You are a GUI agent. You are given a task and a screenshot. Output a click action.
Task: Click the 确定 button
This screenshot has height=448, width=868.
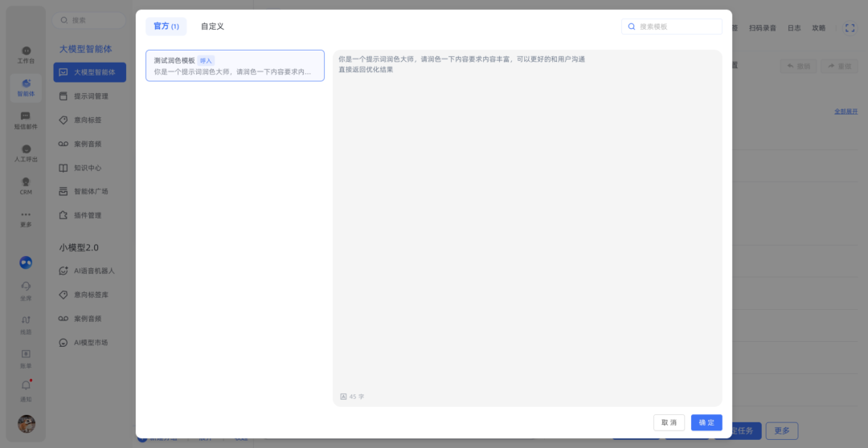(706, 422)
